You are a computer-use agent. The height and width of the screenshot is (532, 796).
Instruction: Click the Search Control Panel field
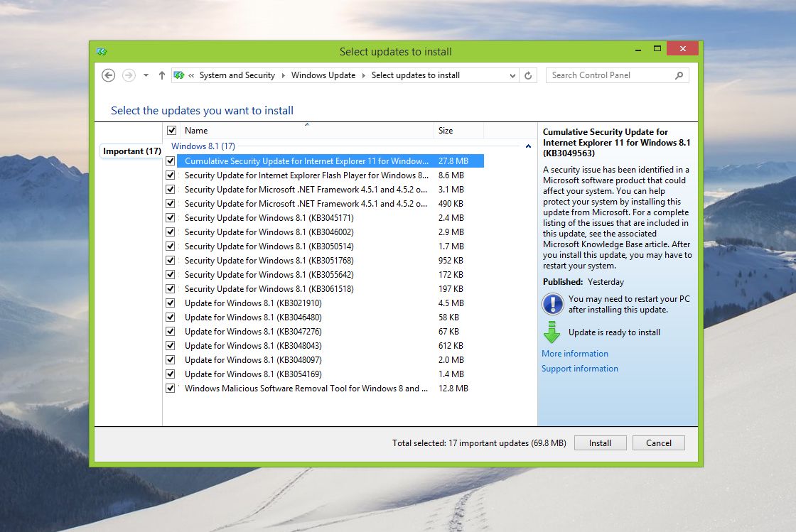(x=617, y=75)
